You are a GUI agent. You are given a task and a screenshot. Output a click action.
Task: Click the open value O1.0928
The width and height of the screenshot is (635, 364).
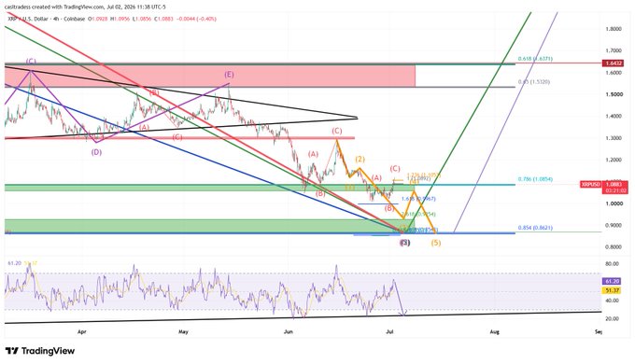click(98, 19)
